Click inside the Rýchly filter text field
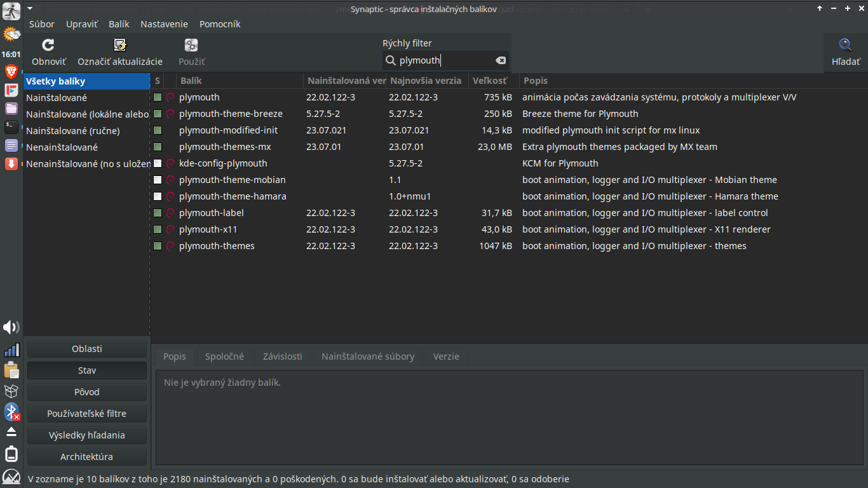Viewport: 868px width, 488px height. pyautogui.click(x=445, y=60)
